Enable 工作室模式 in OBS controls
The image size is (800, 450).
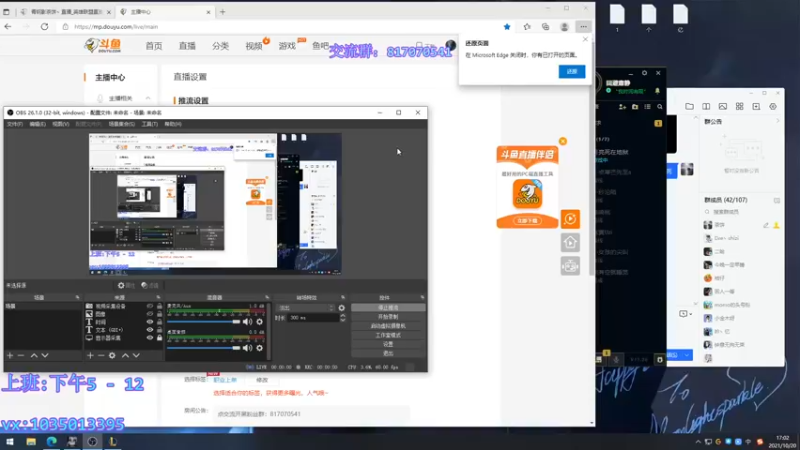[x=388, y=335]
